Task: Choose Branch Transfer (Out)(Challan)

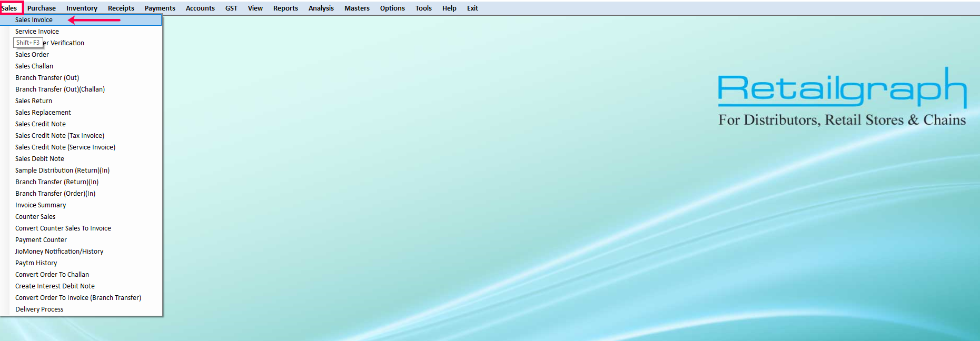Action: click(81, 89)
